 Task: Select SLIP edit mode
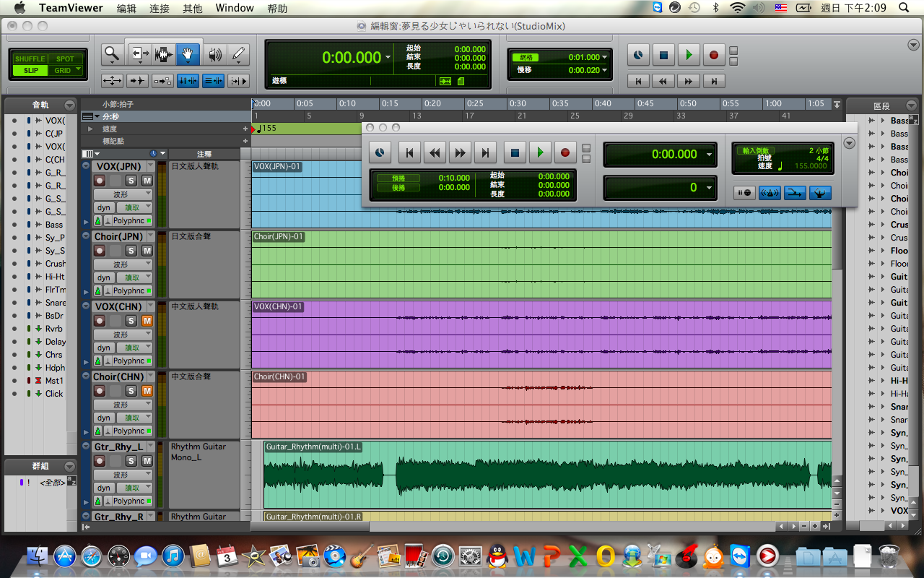tap(30, 70)
